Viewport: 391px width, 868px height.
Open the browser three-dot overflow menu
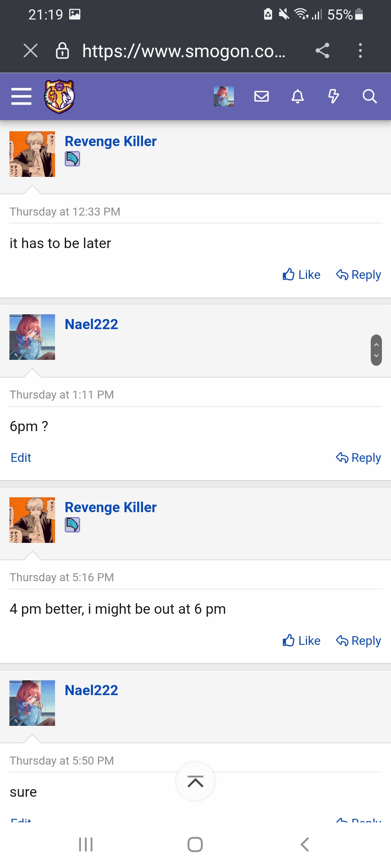click(360, 51)
